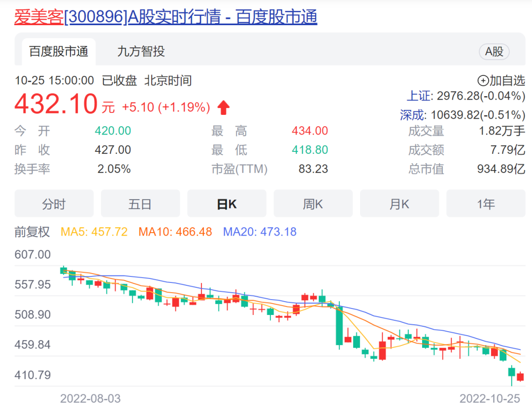This screenshot has height=414, width=532.
Task: Click the last red candlestick on chart
Action: pyautogui.click(x=520, y=377)
